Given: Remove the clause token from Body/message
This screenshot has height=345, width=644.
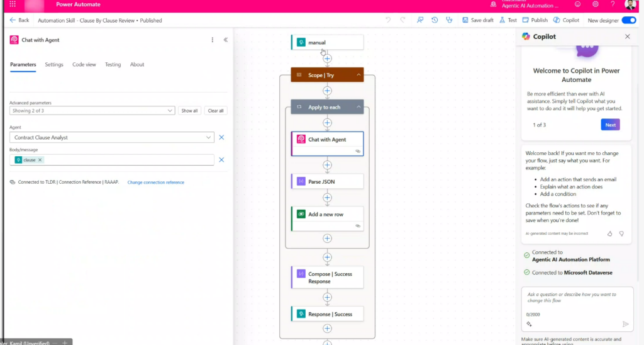Looking at the screenshot, I should (40, 160).
